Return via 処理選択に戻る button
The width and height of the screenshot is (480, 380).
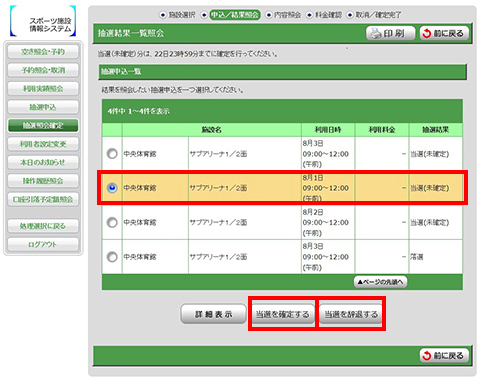[43, 226]
